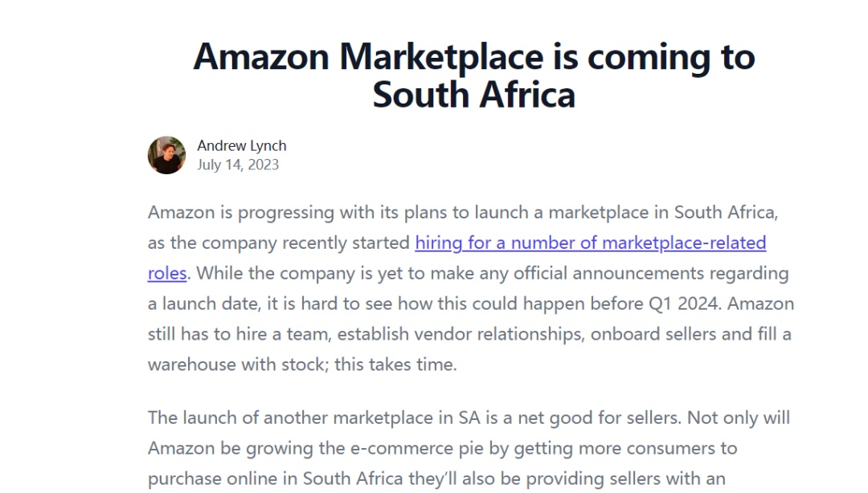Click the July 14, 2023 publish date
The height and width of the screenshot is (493, 868).
[238, 165]
